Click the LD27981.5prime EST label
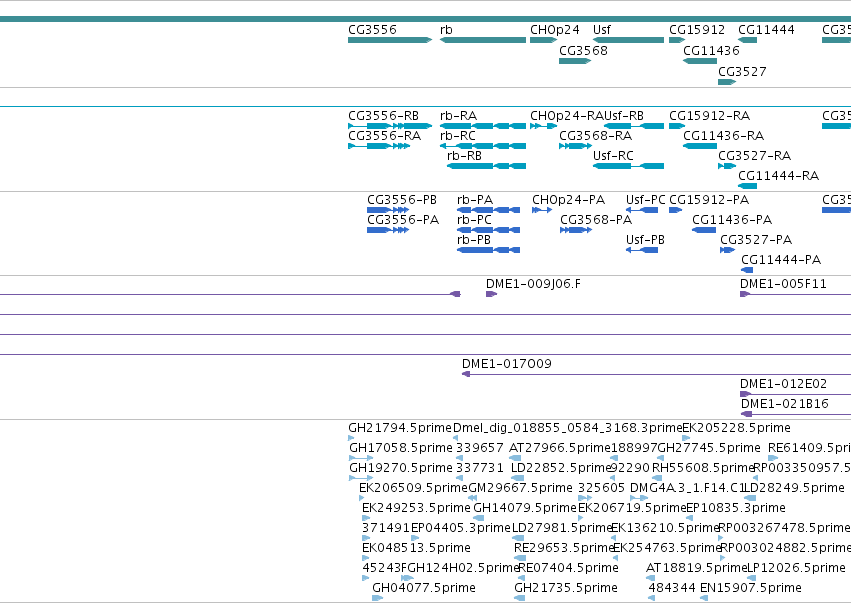851x603 pixels. click(x=562, y=528)
